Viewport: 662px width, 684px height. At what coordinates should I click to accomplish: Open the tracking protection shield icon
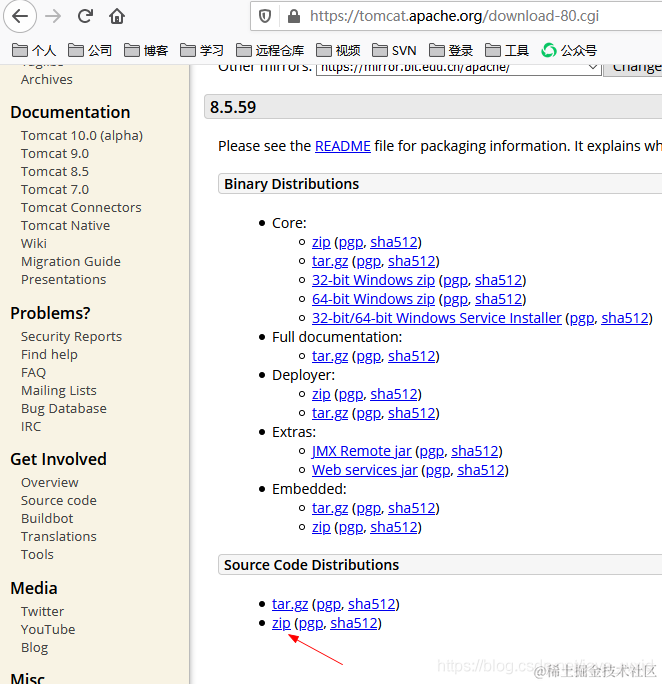265,16
